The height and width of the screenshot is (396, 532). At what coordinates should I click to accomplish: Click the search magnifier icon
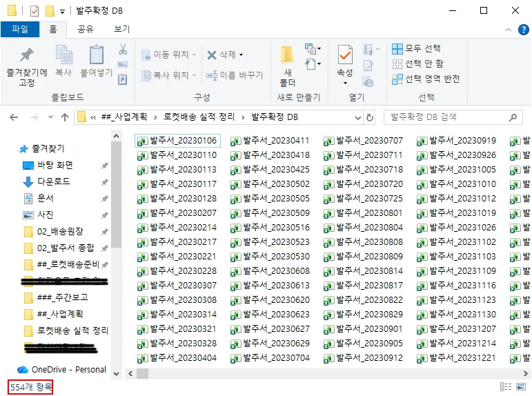[x=513, y=117]
